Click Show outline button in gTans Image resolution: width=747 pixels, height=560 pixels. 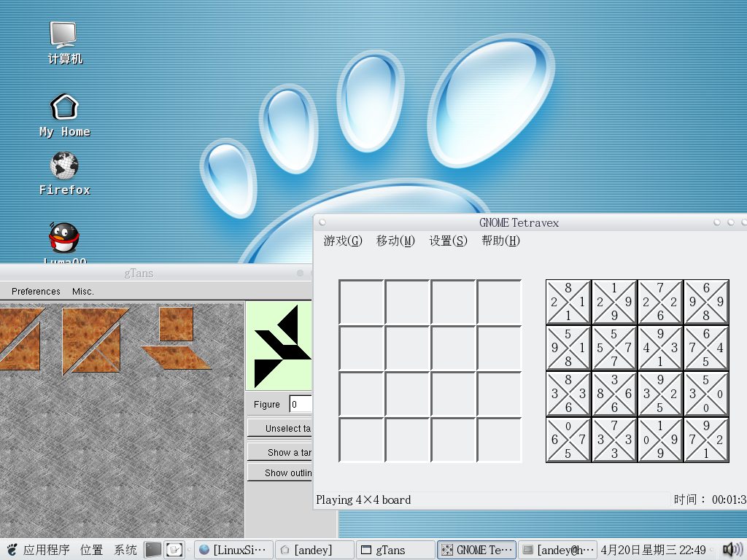[279, 472]
